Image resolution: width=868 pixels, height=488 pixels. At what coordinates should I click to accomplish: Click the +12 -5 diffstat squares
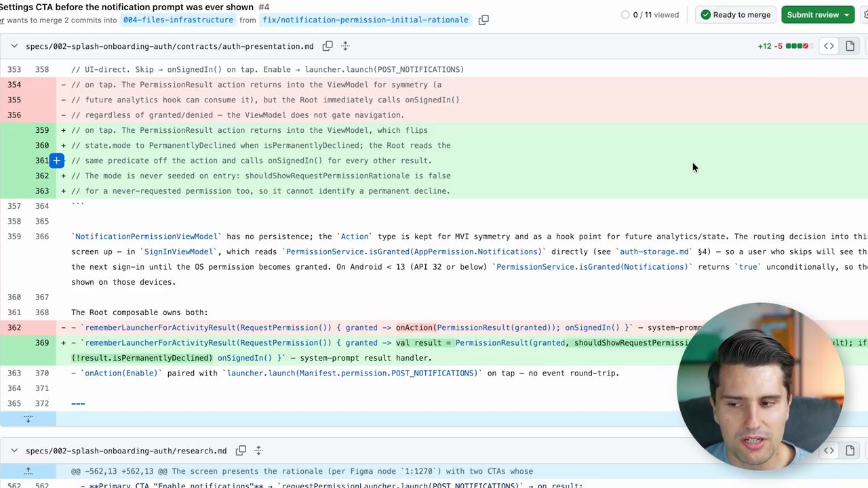[x=799, y=46]
